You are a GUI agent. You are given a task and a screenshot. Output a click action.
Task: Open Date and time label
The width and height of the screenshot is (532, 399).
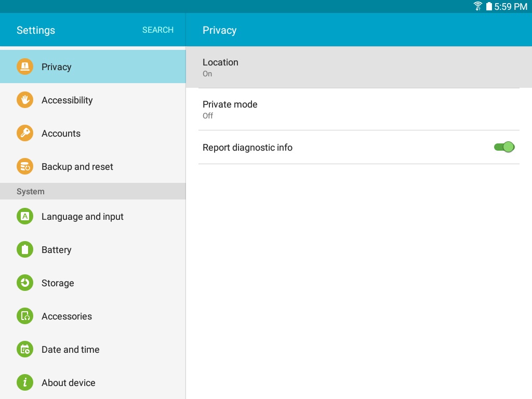71,350
